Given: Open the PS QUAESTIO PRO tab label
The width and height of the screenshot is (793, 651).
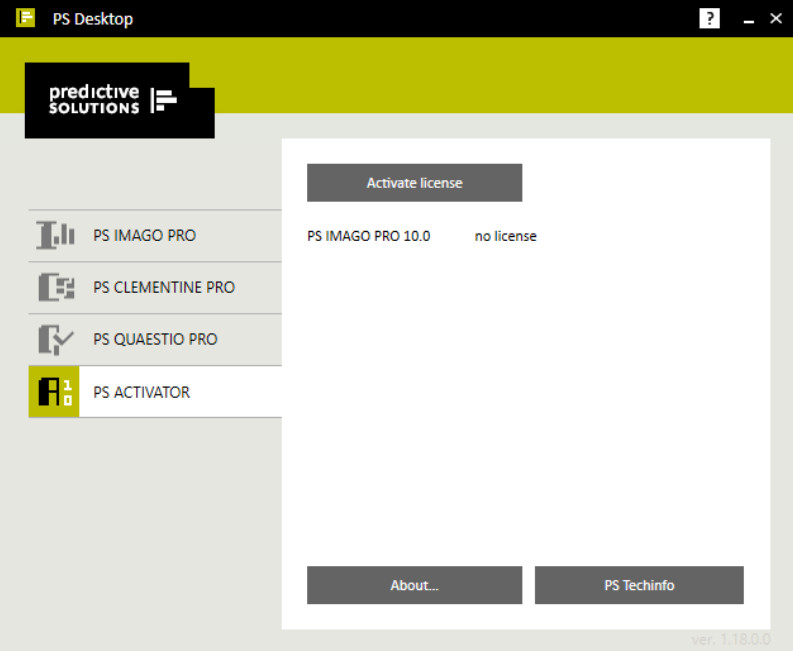Looking at the screenshot, I should (155, 339).
